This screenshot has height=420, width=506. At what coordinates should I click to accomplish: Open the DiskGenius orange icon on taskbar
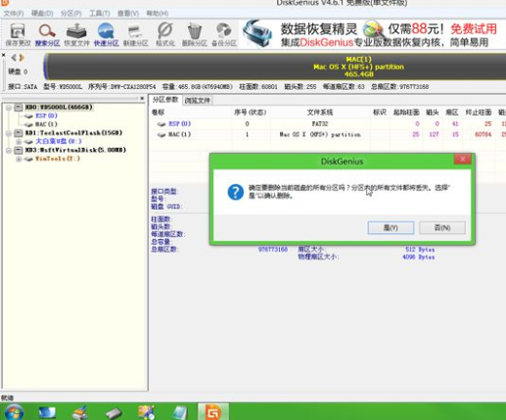point(213,412)
